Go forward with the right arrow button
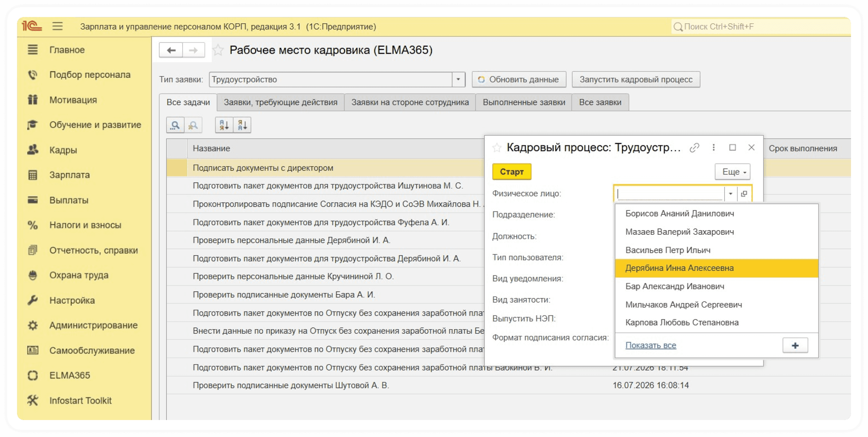 point(193,50)
